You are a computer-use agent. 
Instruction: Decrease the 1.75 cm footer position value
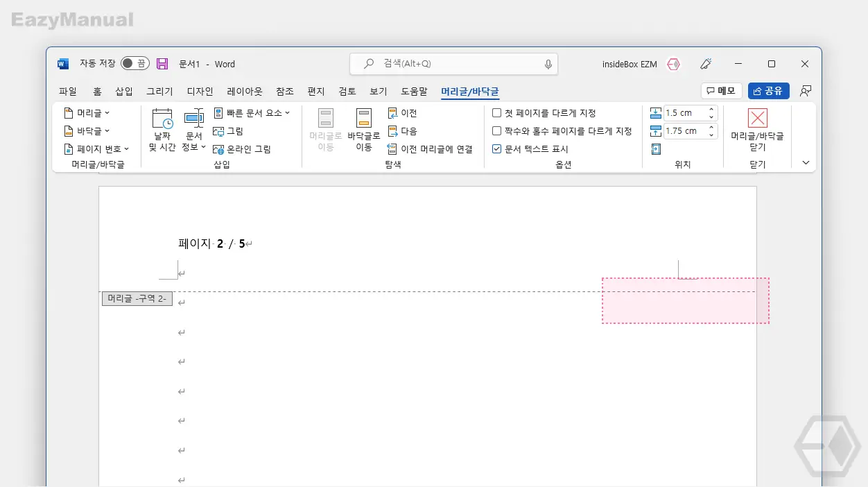click(711, 135)
